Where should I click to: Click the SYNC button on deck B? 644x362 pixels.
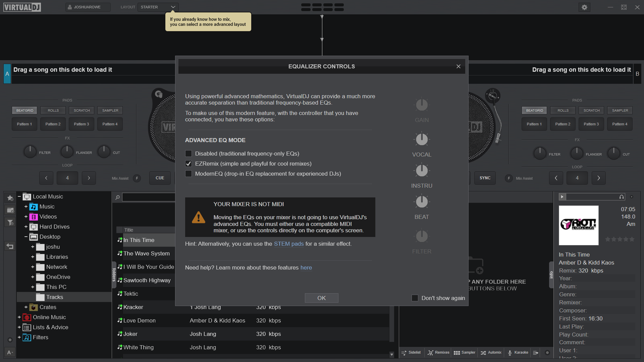click(x=485, y=178)
